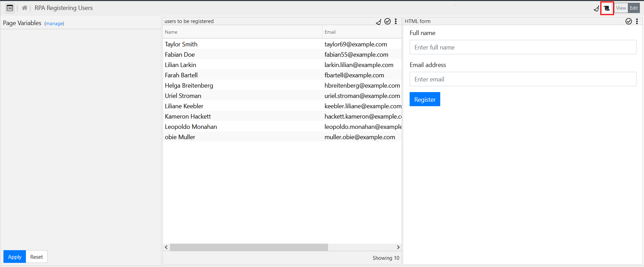Image resolution: width=644 pixels, height=267 pixels.
Task: Switch to View mode
Action: pos(621,8)
